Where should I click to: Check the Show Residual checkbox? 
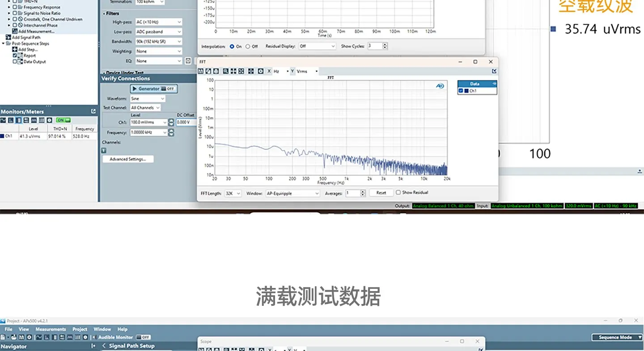(x=398, y=193)
